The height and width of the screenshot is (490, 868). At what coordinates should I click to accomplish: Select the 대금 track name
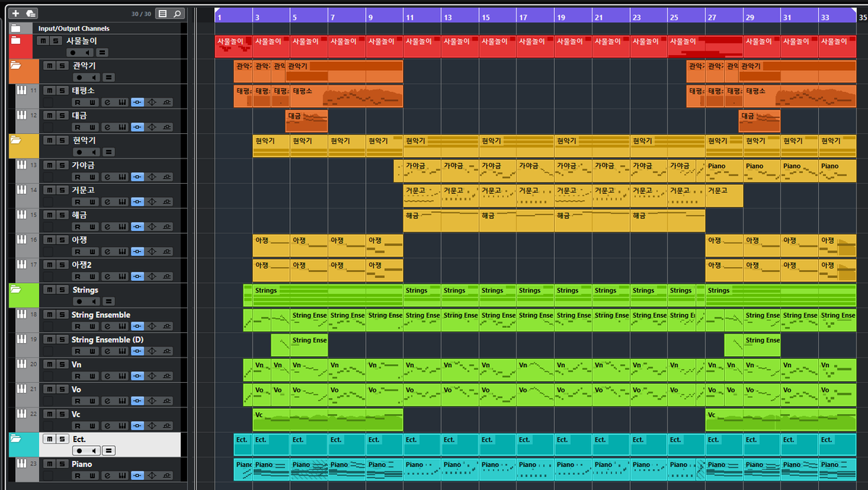click(x=80, y=115)
